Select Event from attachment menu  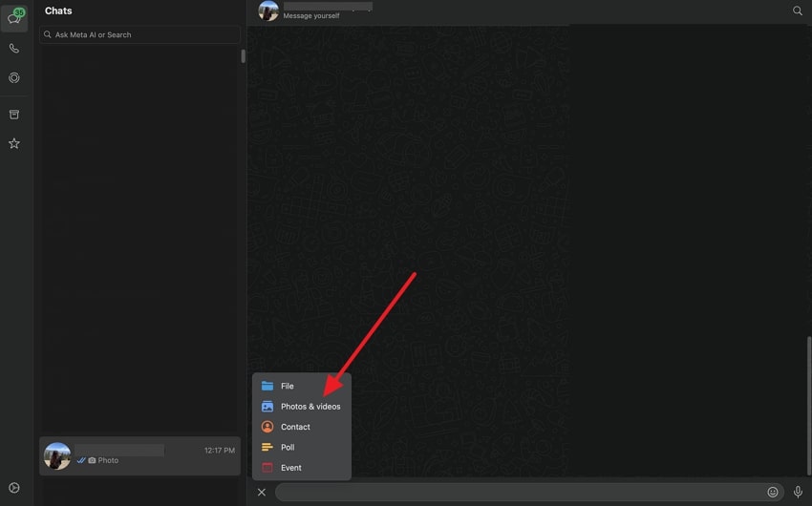point(290,468)
